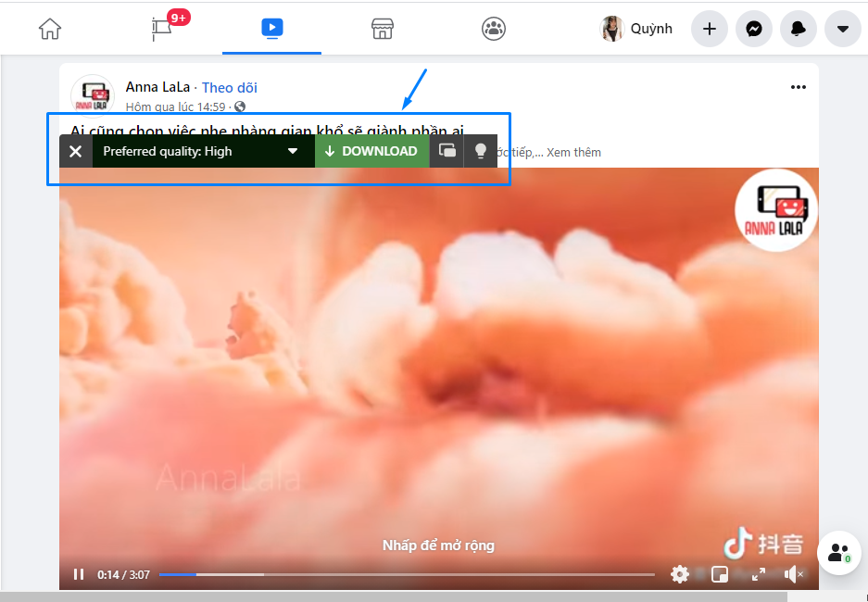Follow Anna LaLa via Theo dõi link
The width and height of the screenshot is (868, 602).
229,86
